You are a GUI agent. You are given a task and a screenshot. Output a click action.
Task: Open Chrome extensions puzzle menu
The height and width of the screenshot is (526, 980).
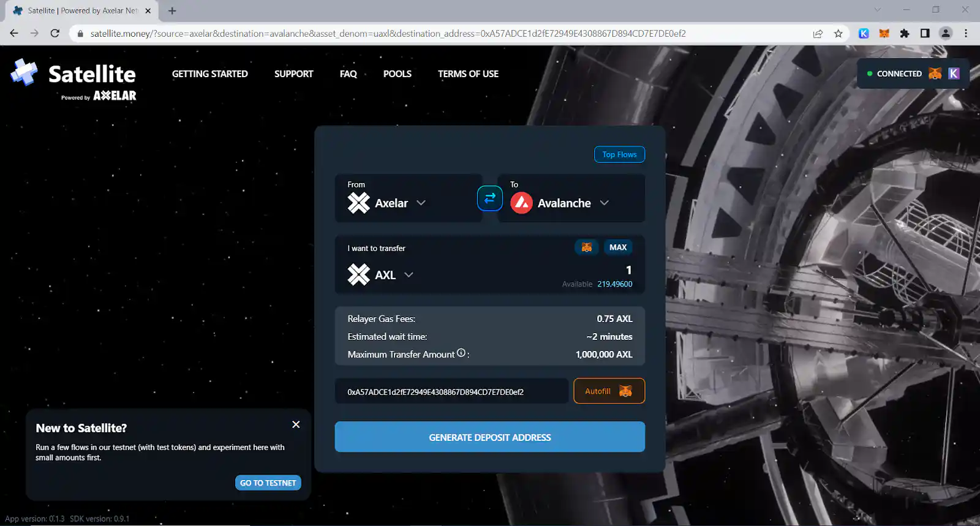[905, 34]
